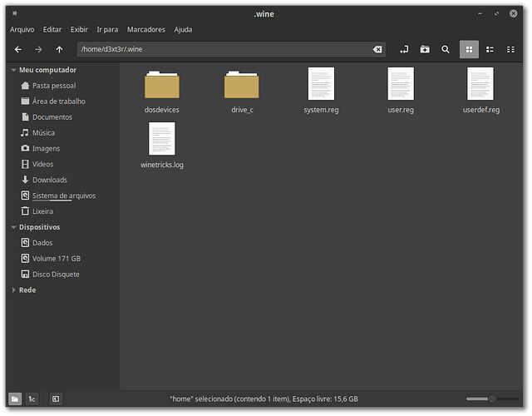Collapse the Dispositivos section
Screen dimensions: 532x416
click(13, 227)
